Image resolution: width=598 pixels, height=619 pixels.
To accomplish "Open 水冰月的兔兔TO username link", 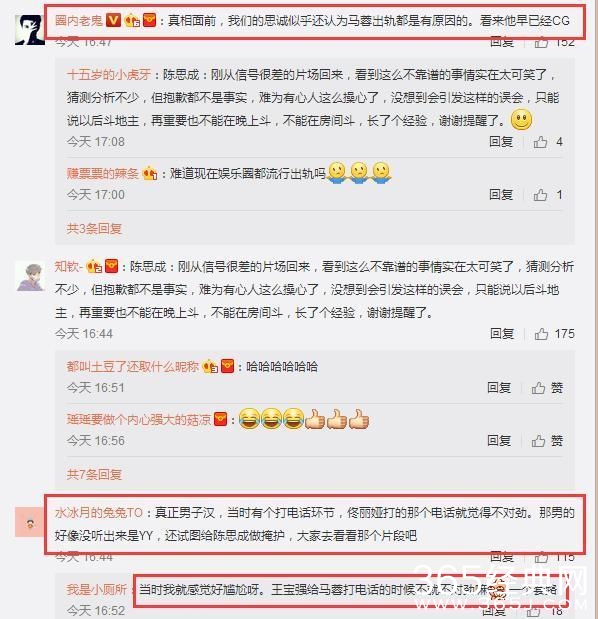I will (99, 512).
